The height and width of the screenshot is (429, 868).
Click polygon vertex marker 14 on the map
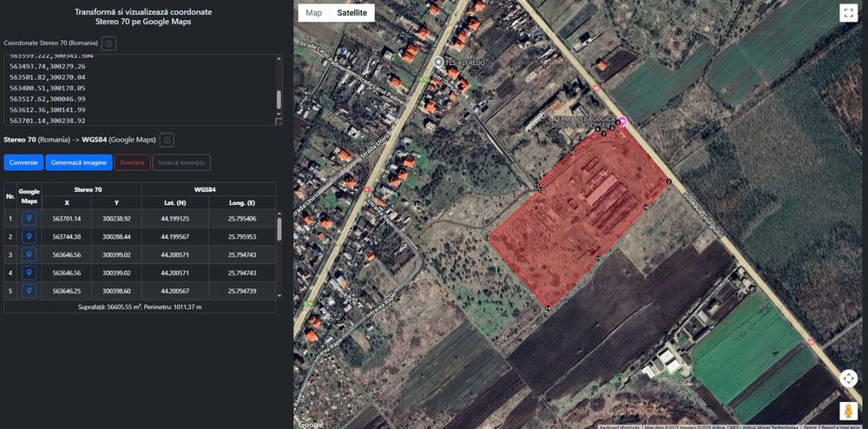(x=548, y=307)
